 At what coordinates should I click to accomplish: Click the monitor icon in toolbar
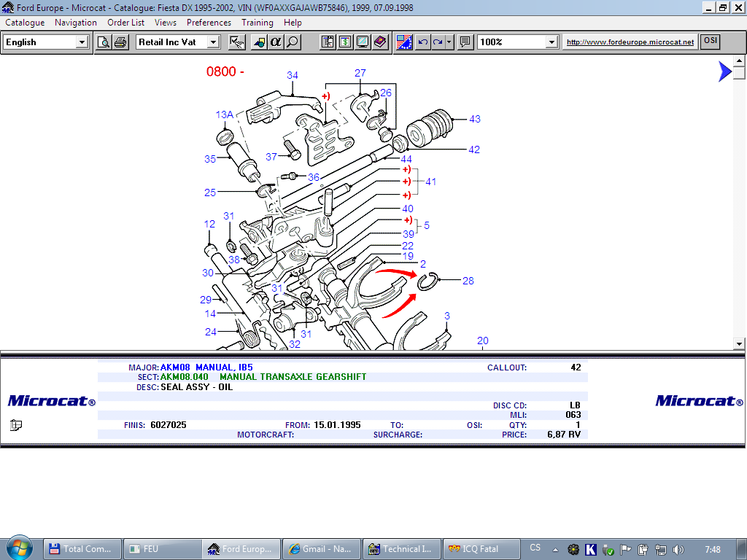[x=363, y=42]
